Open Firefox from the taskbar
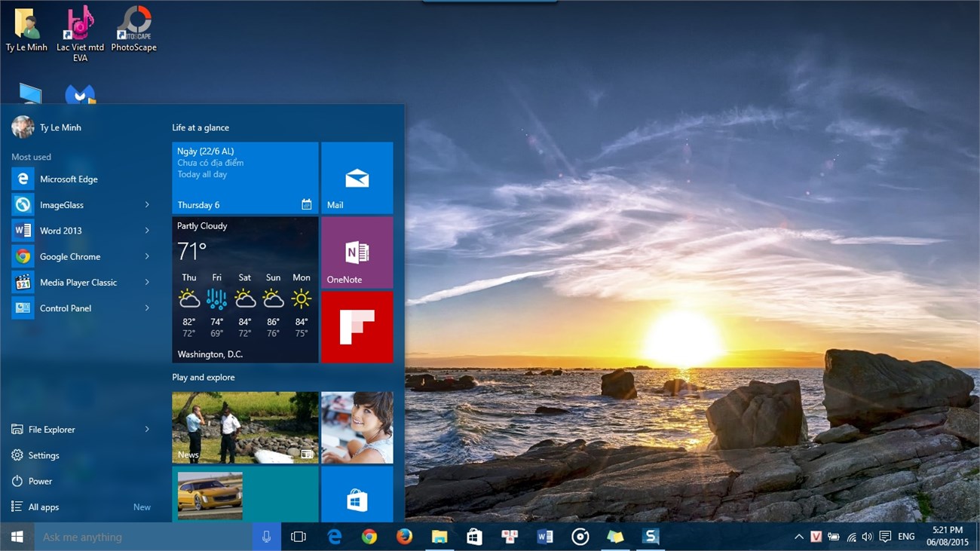 point(404,537)
